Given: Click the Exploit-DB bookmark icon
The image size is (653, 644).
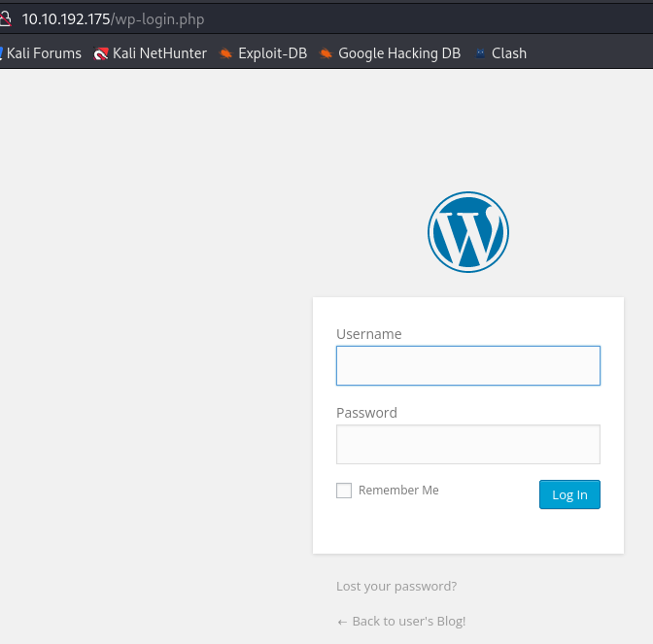Looking at the screenshot, I should coord(226,53).
